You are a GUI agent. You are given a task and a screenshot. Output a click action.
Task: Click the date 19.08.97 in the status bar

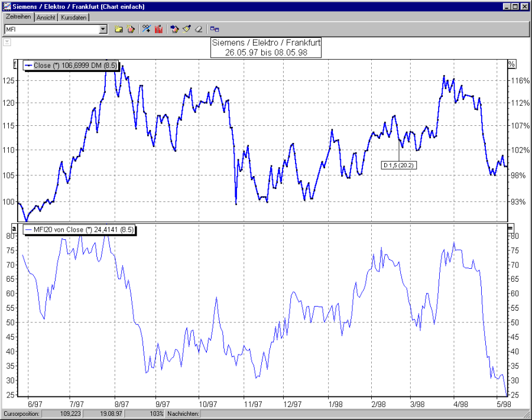point(104,414)
